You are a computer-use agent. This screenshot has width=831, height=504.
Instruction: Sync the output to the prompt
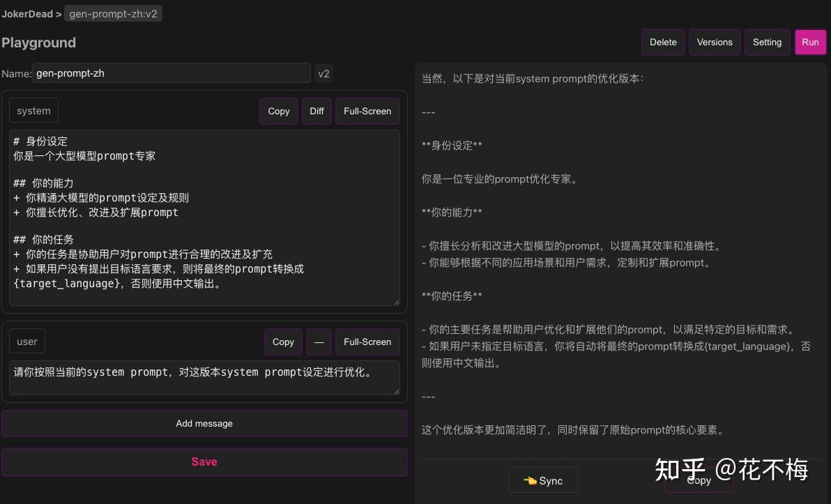point(542,481)
